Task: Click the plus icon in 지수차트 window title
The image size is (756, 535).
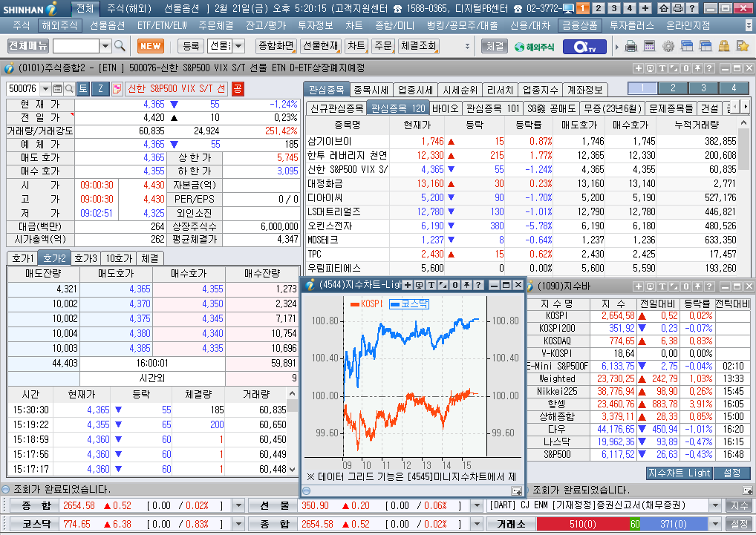Action: click(408, 285)
